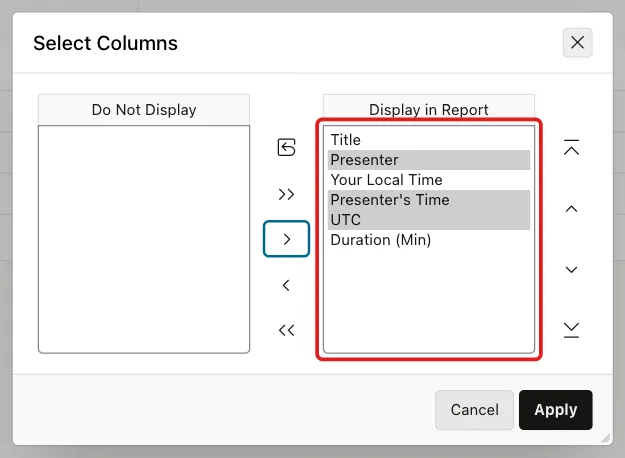
Task: Click the Cancel button
Action: pyautogui.click(x=474, y=410)
